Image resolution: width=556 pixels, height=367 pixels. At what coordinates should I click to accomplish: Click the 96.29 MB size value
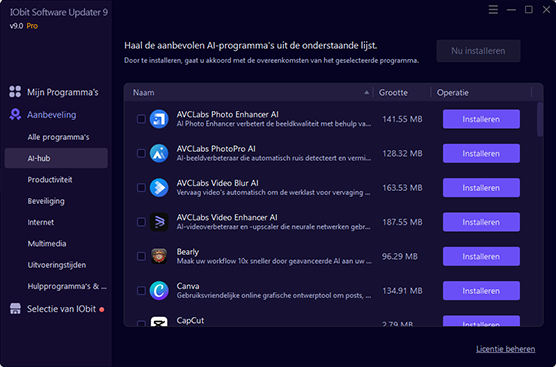point(400,256)
